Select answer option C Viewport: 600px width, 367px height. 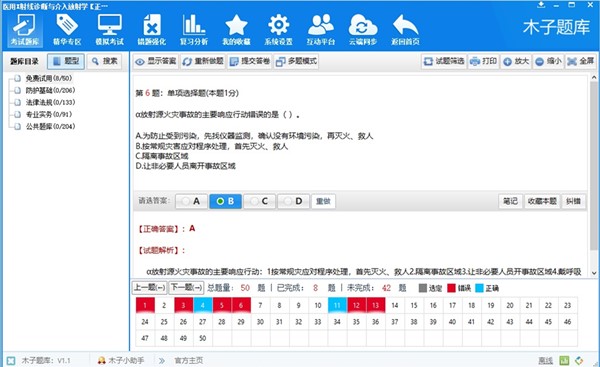pos(259,201)
